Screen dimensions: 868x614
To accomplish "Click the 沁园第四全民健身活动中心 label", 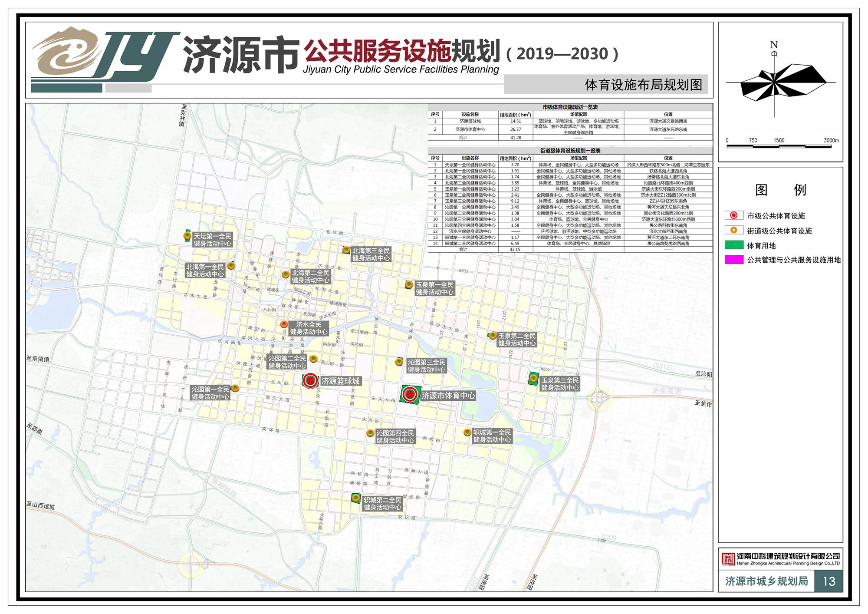I will click(395, 436).
